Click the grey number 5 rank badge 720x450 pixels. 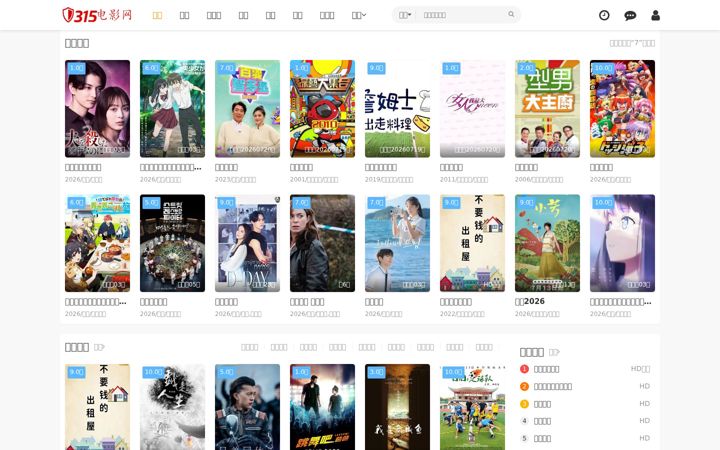(524, 438)
